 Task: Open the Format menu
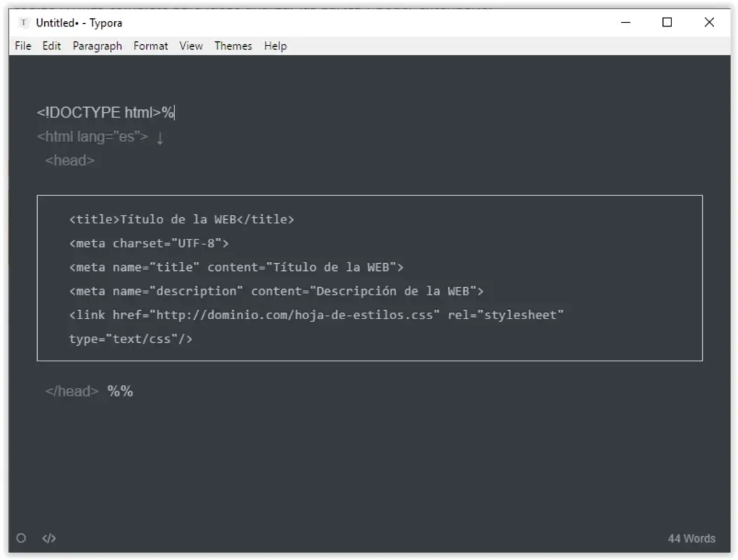coord(151,45)
